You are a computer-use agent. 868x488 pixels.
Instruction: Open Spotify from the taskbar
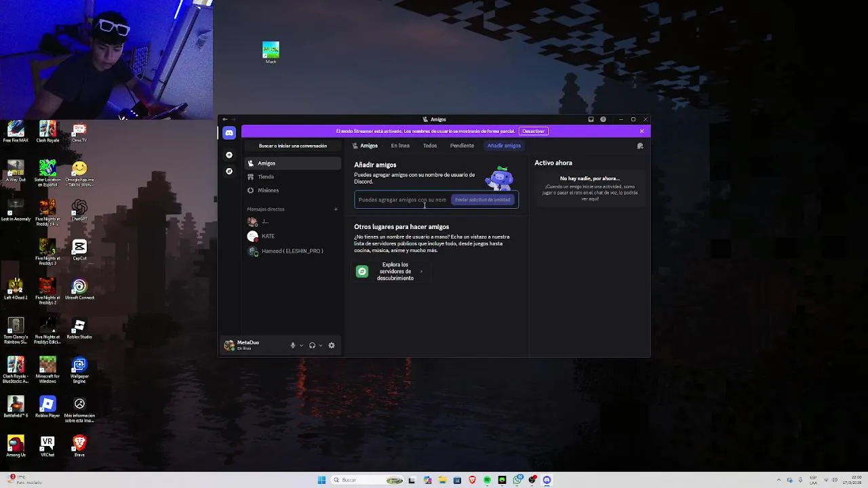[487, 480]
